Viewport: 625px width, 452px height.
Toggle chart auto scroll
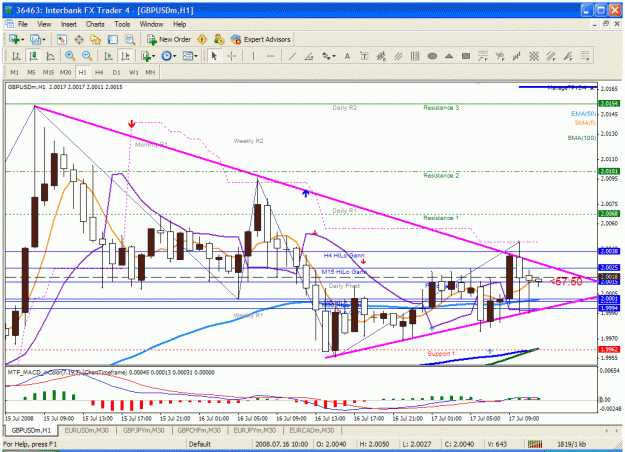click(108, 56)
